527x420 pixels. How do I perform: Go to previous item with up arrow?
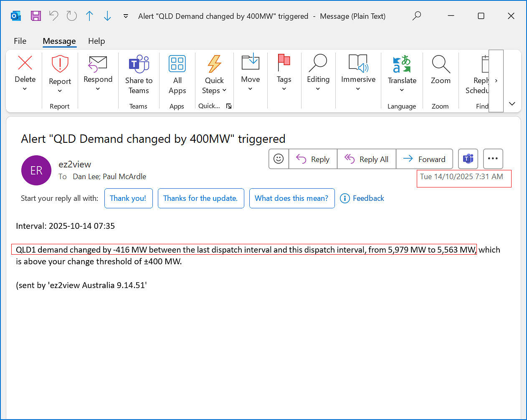tap(89, 16)
